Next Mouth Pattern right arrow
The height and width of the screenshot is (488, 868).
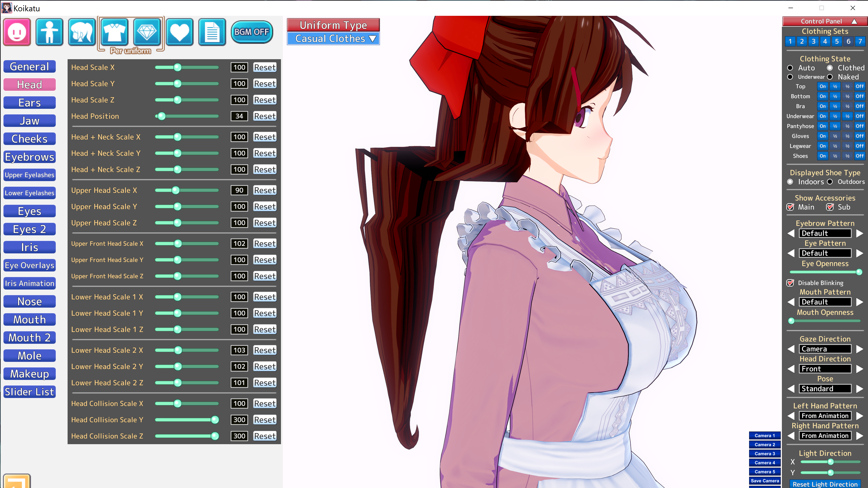point(860,302)
